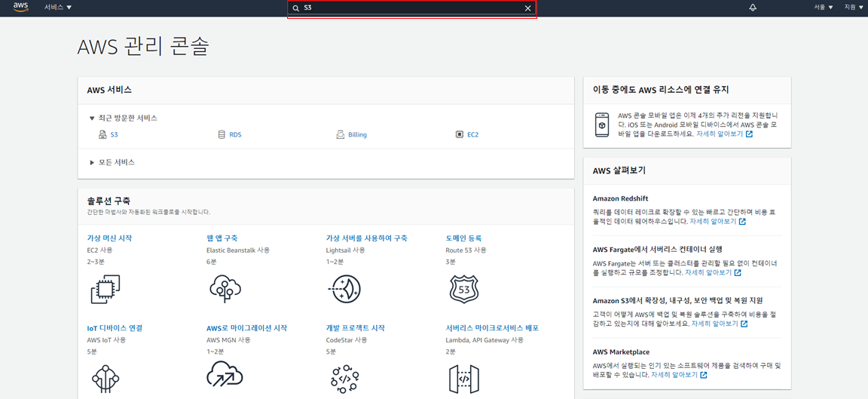The image size is (868, 399).
Task: Open the 서울 region dropdown
Action: pyautogui.click(x=823, y=8)
